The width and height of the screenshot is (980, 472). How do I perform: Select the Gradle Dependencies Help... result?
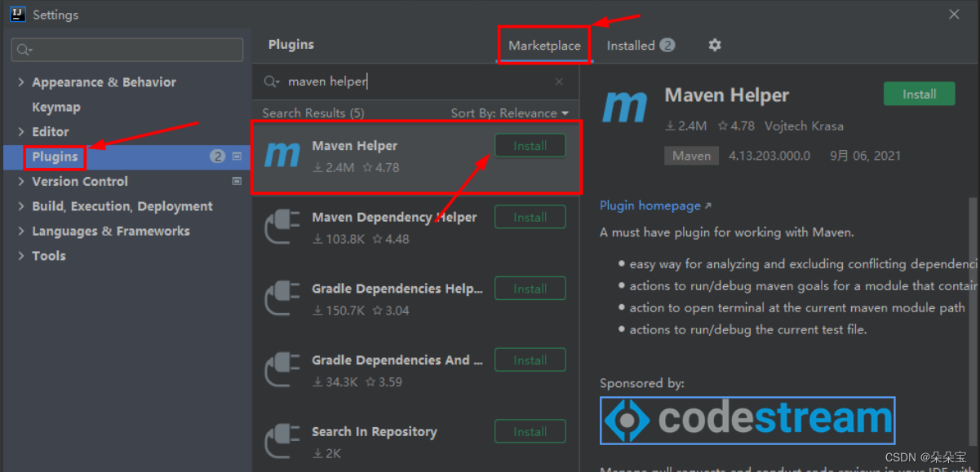coord(416,299)
